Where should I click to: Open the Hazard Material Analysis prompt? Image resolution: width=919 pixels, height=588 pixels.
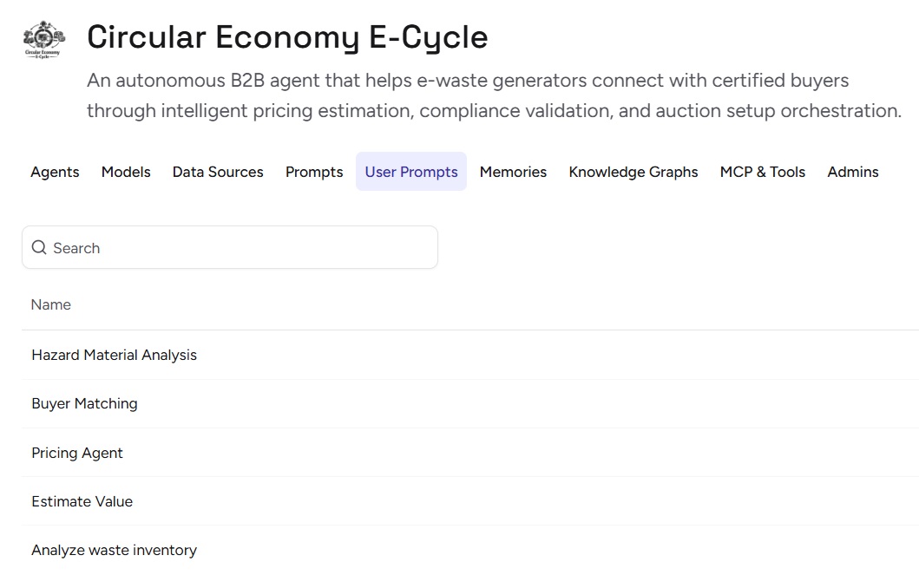pyautogui.click(x=115, y=355)
